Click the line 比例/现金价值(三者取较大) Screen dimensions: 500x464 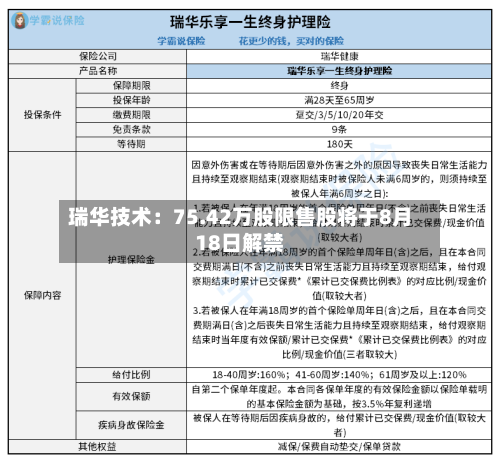(x=339, y=354)
